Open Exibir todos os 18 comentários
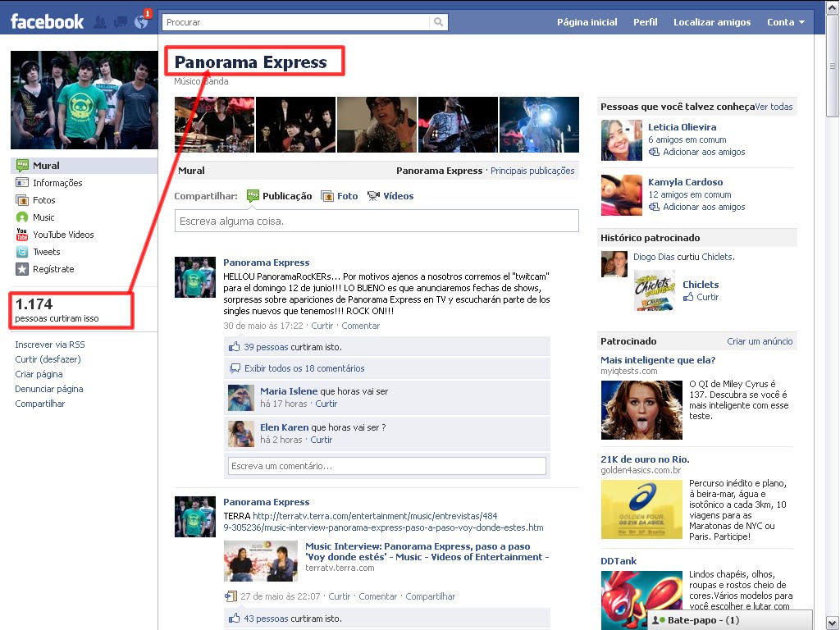This screenshot has height=630, width=840. point(304,368)
